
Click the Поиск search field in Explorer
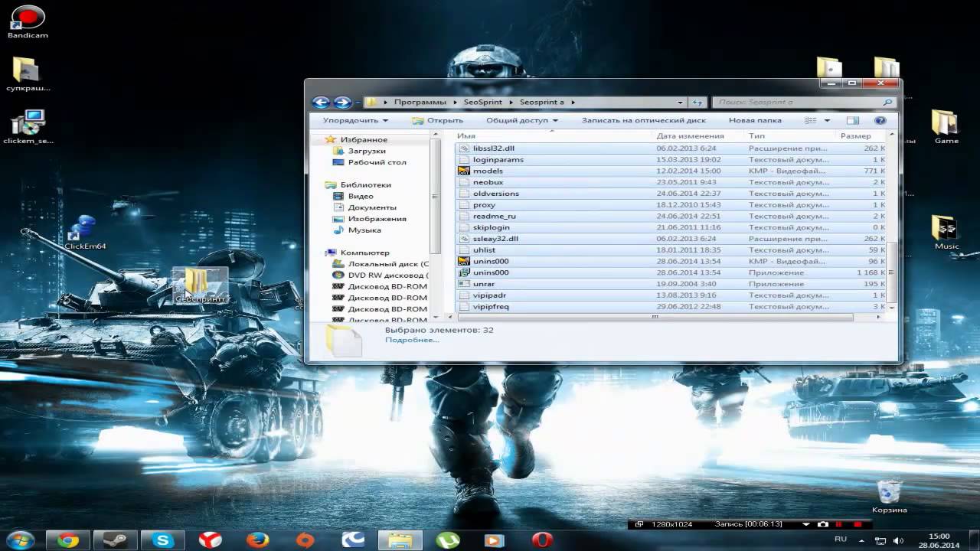804,102
